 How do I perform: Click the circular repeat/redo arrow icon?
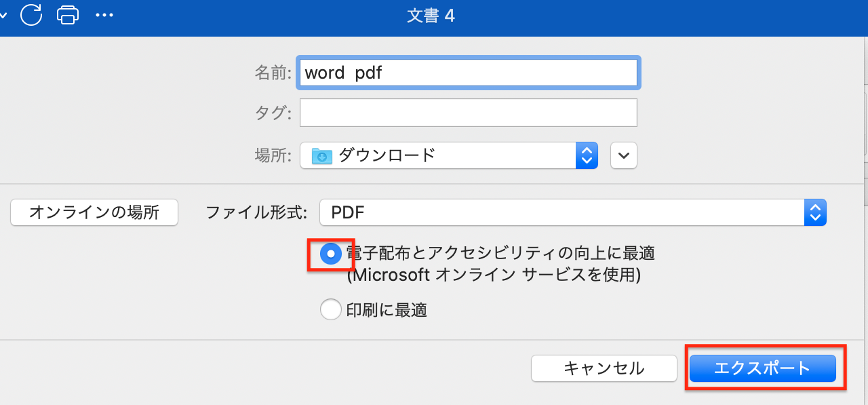pos(31,14)
